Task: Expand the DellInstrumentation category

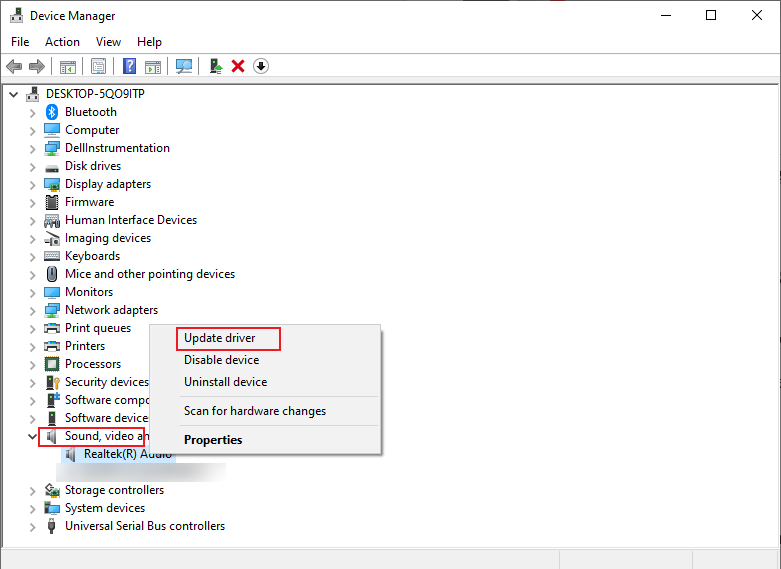Action: point(32,148)
